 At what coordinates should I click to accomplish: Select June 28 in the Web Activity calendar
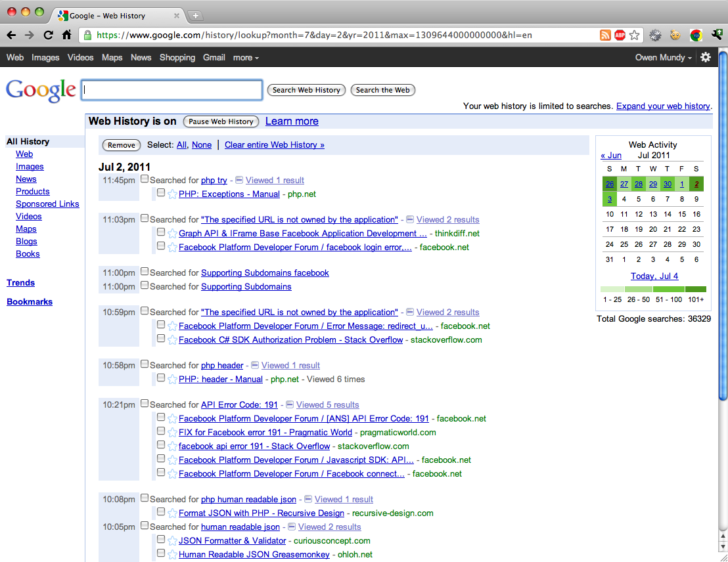pos(639,184)
